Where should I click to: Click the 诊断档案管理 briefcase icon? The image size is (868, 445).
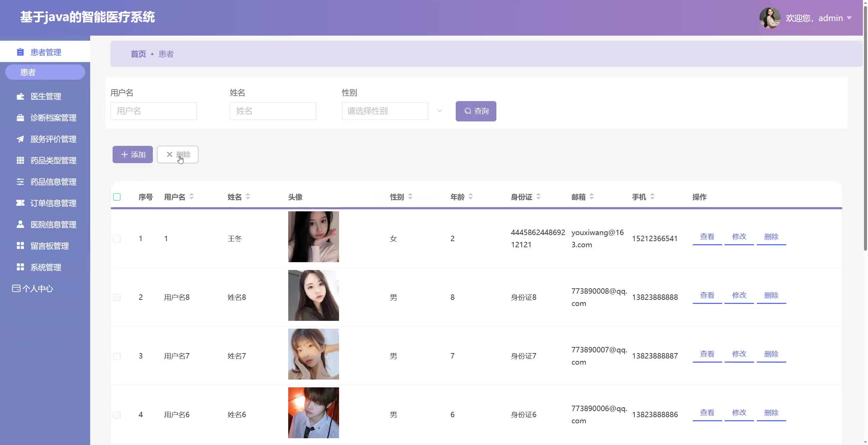click(20, 118)
